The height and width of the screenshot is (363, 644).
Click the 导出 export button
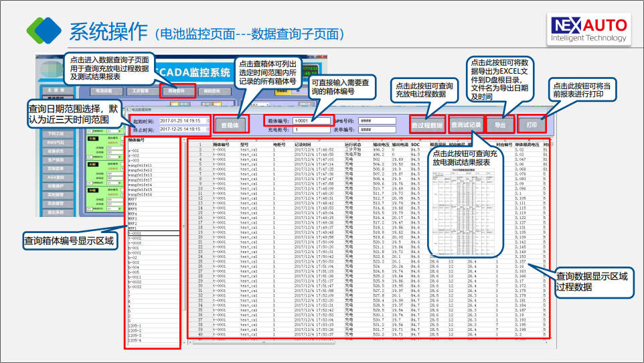click(500, 125)
